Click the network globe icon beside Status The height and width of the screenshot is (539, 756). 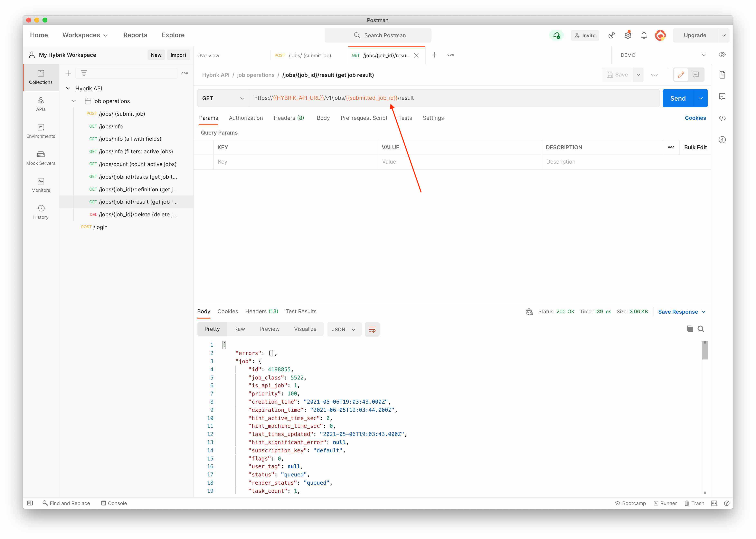pyautogui.click(x=529, y=312)
